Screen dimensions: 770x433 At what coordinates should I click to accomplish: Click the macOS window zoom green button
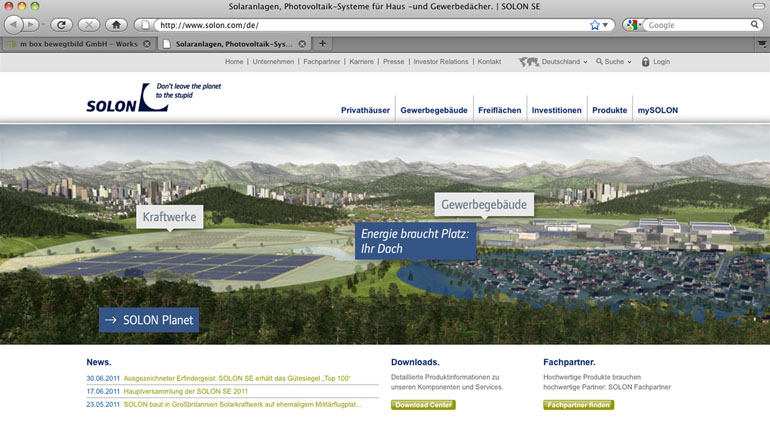pos(34,6)
